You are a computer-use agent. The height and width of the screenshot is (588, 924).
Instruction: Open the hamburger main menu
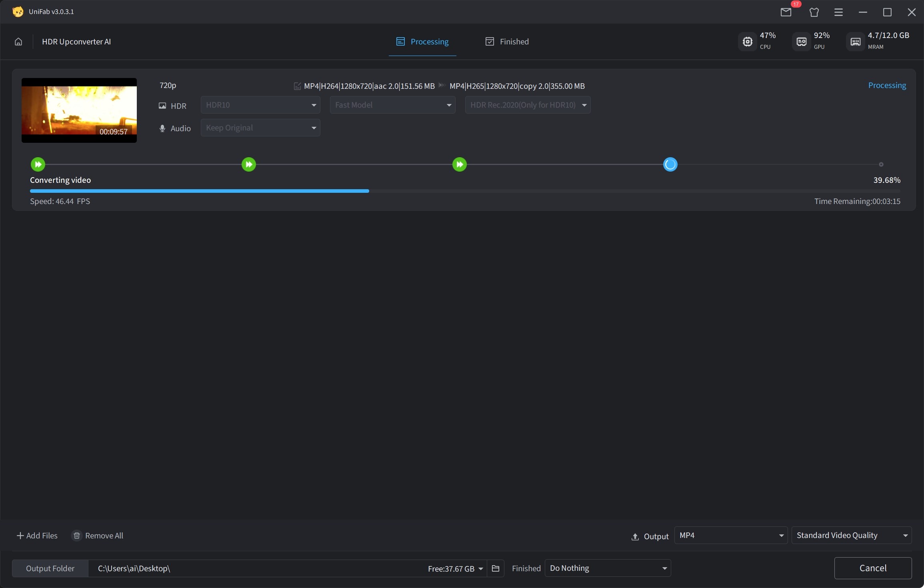click(x=839, y=12)
